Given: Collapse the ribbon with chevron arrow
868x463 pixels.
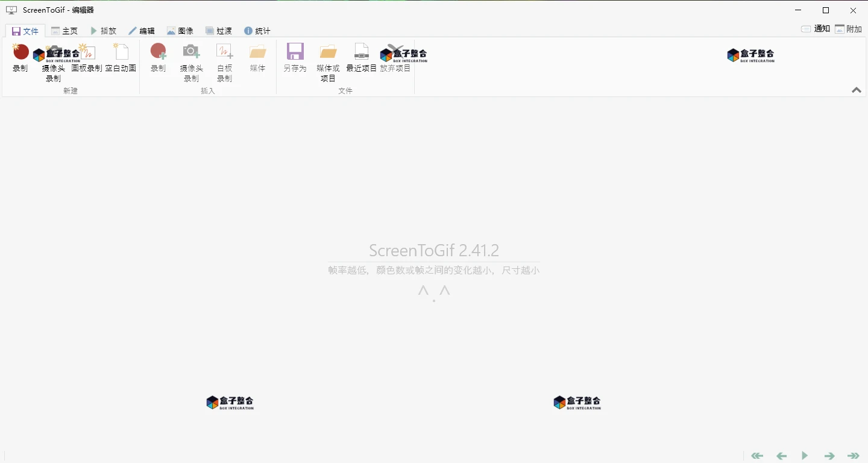Looking at the screenshot, I should pos(857,90).
